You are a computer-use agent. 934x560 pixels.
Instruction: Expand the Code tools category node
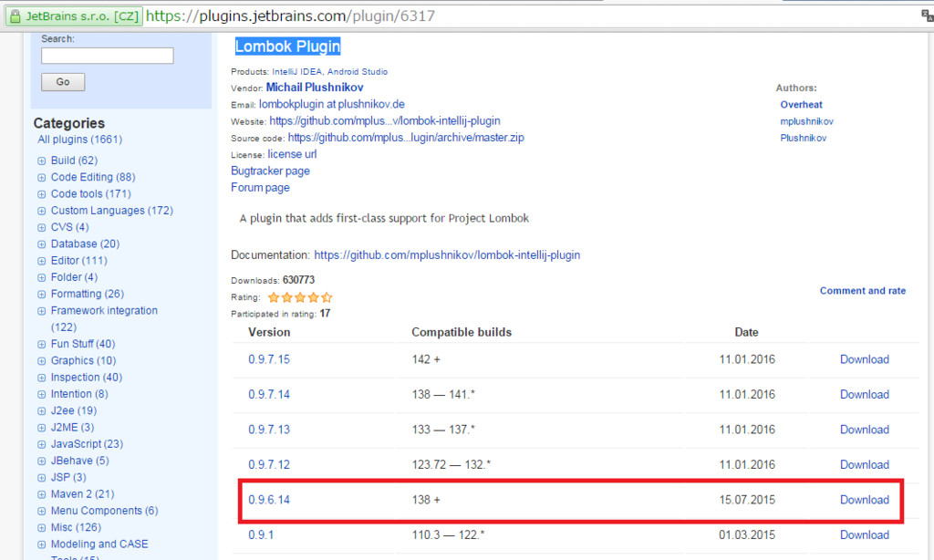click(x=42, y=194)
